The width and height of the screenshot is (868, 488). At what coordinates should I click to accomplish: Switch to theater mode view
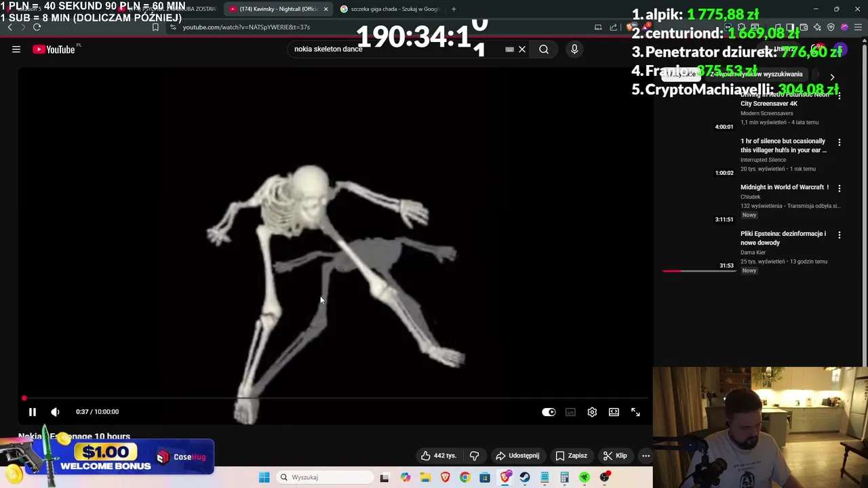point(614,412)
